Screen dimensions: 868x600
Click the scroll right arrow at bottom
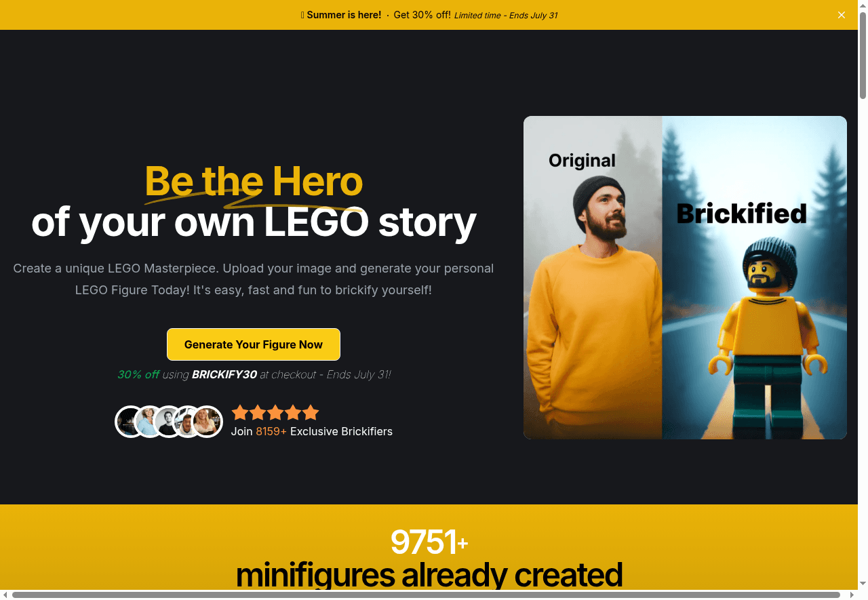point(852,595)
